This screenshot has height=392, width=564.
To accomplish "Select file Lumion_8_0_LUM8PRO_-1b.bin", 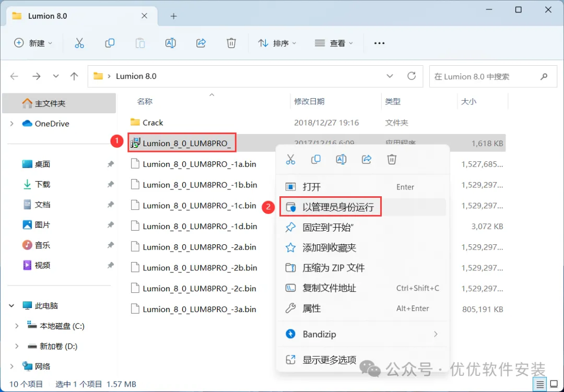I will (199, 185).
